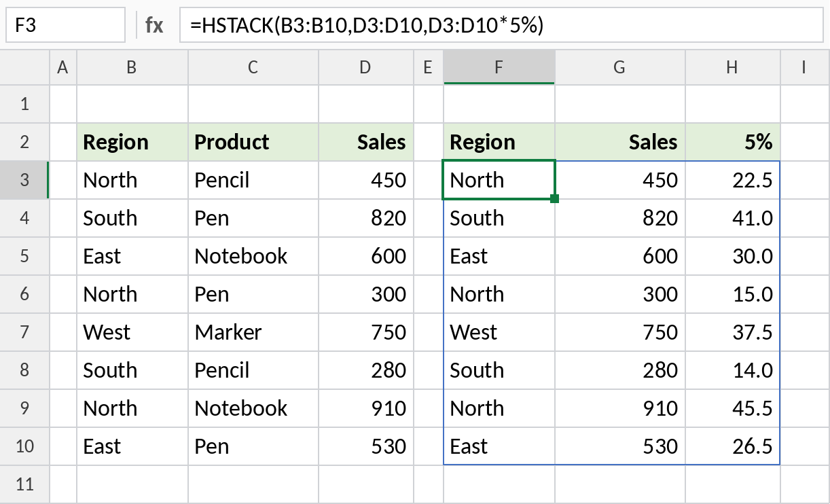Click cell G9 with value 910
Image resolution: width=830 pixels, height=504 pixels.
pyautogui.click(x=620, y=408)
